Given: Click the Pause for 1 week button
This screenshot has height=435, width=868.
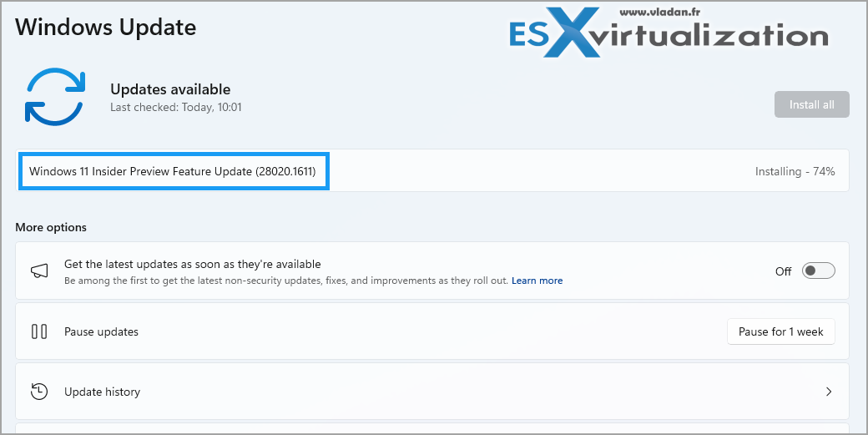Looking at the screenshot, I should (x=780, y=331).
